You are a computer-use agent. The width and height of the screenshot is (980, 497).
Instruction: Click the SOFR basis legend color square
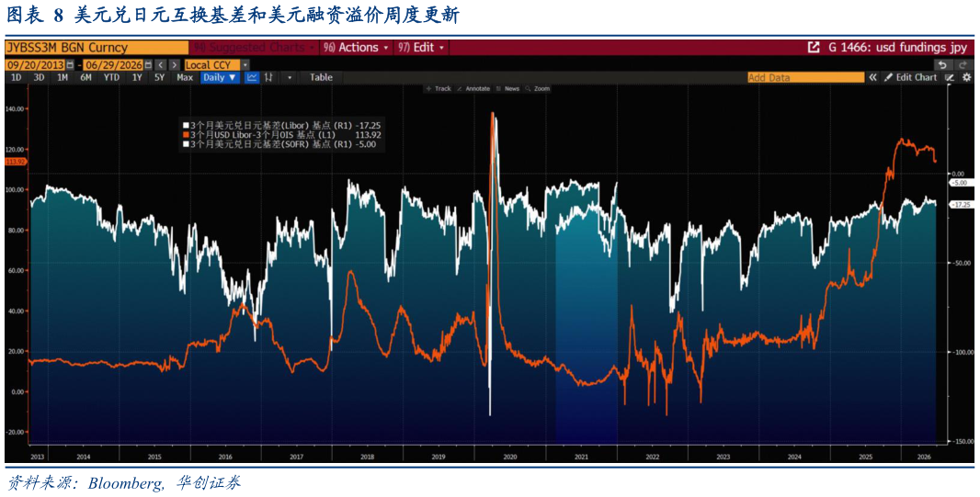tap(185, 143)
